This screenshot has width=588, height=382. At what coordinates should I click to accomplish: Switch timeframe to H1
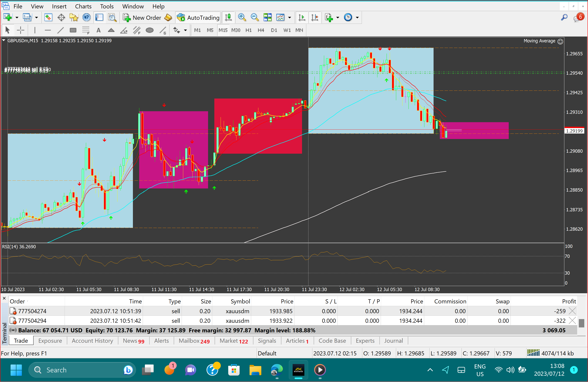point(249,30)
